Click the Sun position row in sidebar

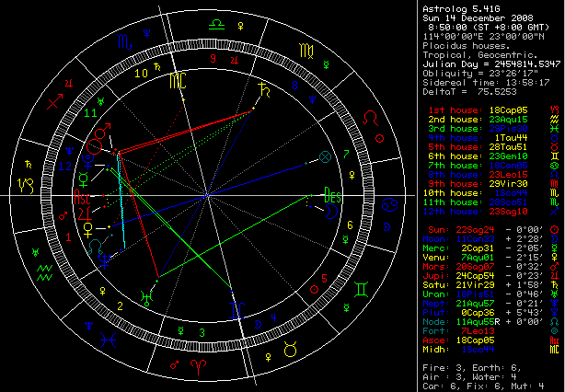(487, 229)
